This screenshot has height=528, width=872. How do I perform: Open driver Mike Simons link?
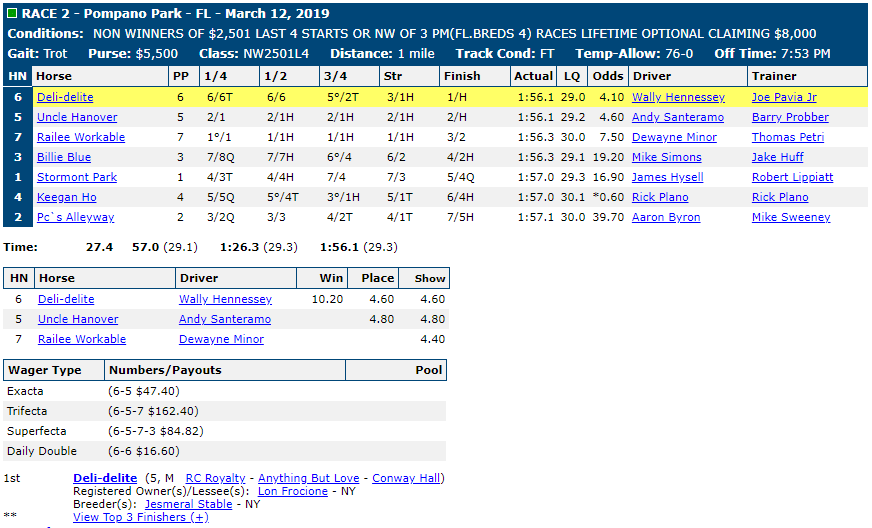(666, 157)
